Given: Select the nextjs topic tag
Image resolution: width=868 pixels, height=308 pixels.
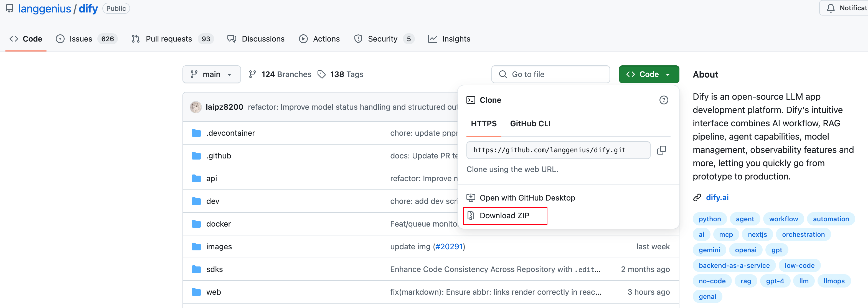Looking at the screenshot, I should pos(757,234).
